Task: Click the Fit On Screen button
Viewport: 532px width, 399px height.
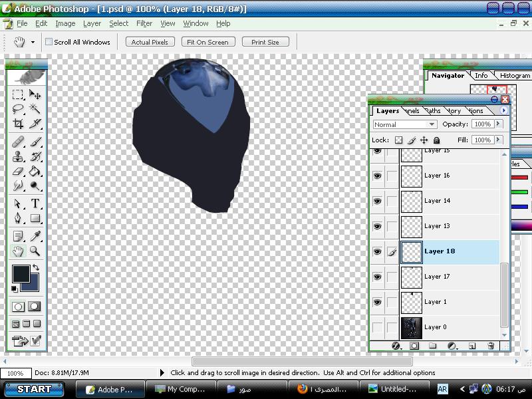Action: [207, 42]
